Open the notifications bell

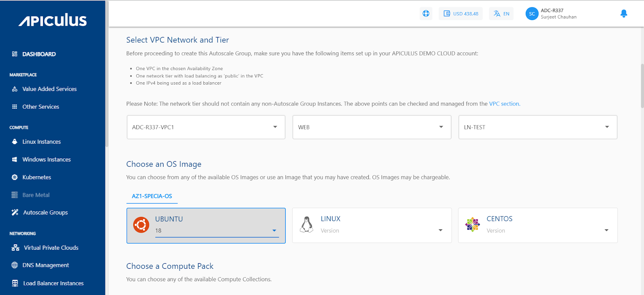pyautogui.click(x=624, y=14)
